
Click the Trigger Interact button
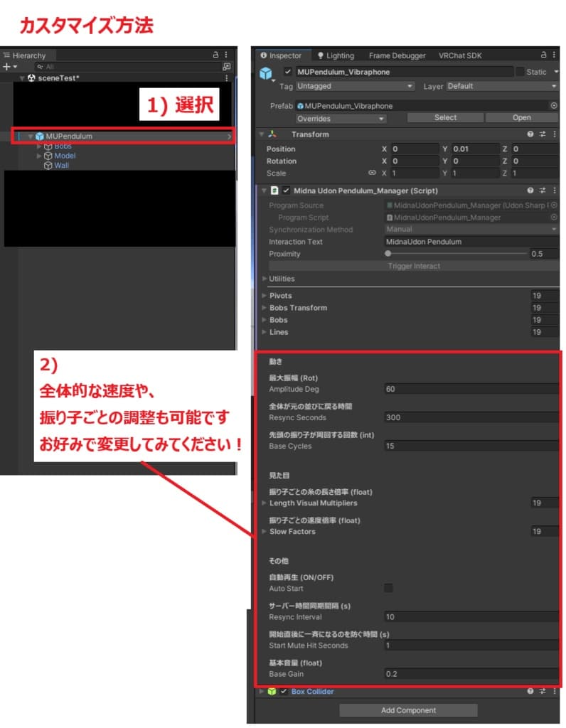414,266
